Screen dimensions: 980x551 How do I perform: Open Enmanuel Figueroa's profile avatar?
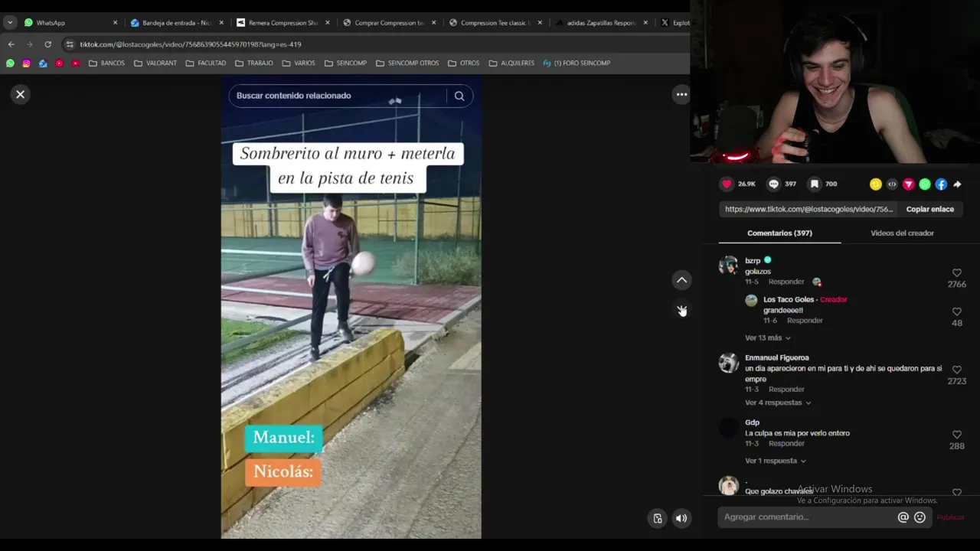pos(728,363)
